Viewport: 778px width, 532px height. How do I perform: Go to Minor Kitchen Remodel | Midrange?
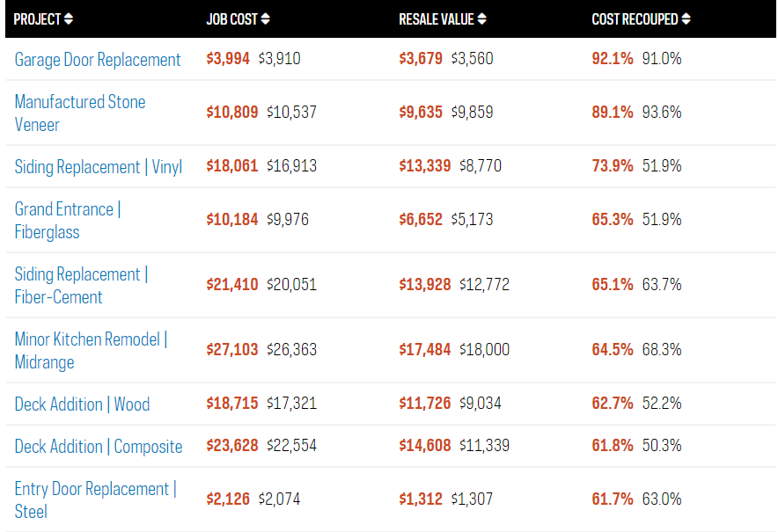(x=91, y=350)
